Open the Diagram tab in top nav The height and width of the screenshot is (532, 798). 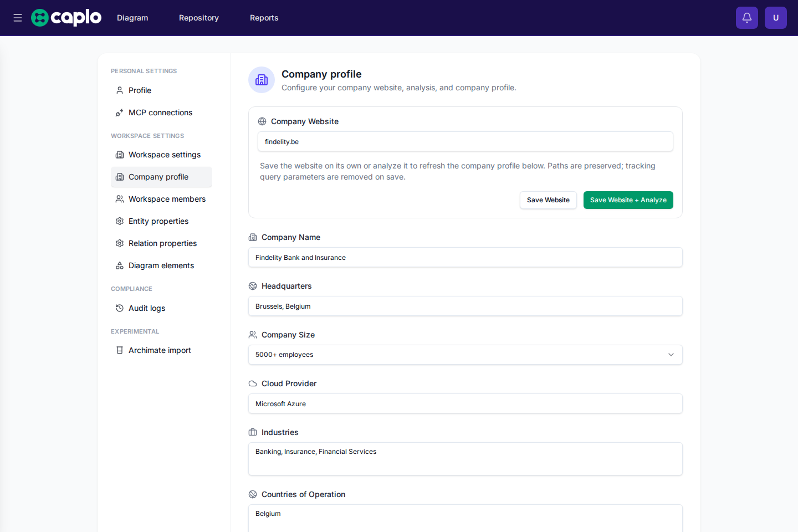(132, 18)
